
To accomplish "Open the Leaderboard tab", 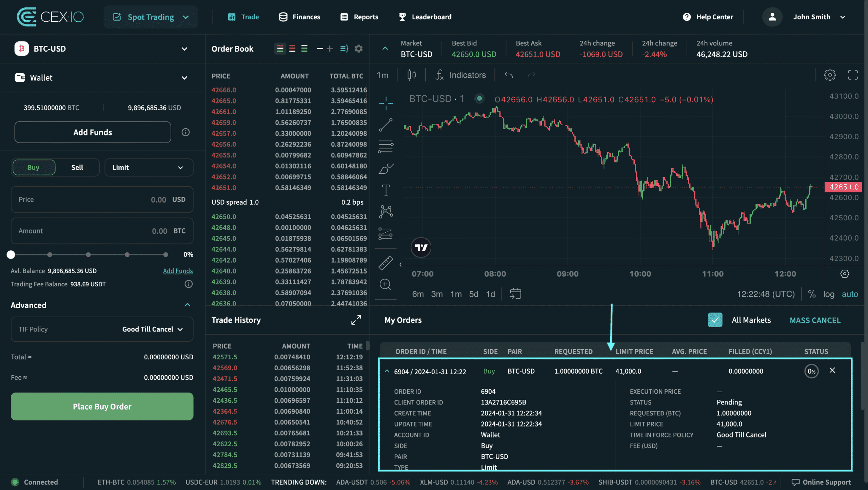I will pos(425,17).
